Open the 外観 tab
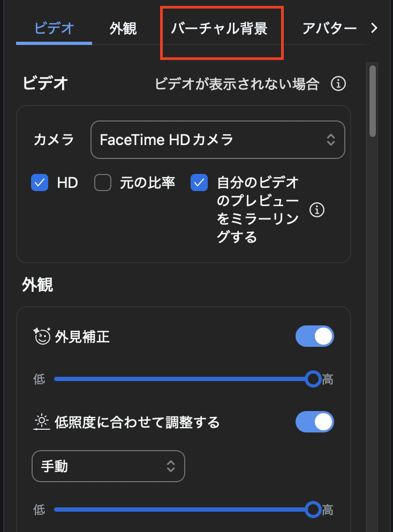 point(123,28)
